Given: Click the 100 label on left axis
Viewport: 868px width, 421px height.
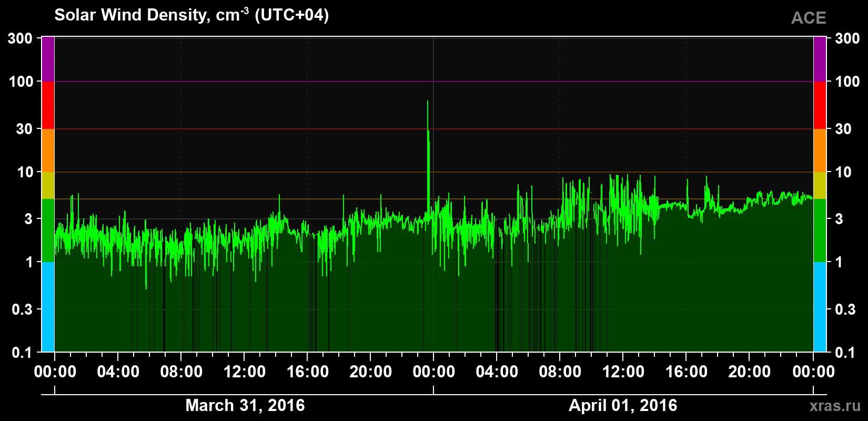Looking at the screenshot, I should (21, 82).
